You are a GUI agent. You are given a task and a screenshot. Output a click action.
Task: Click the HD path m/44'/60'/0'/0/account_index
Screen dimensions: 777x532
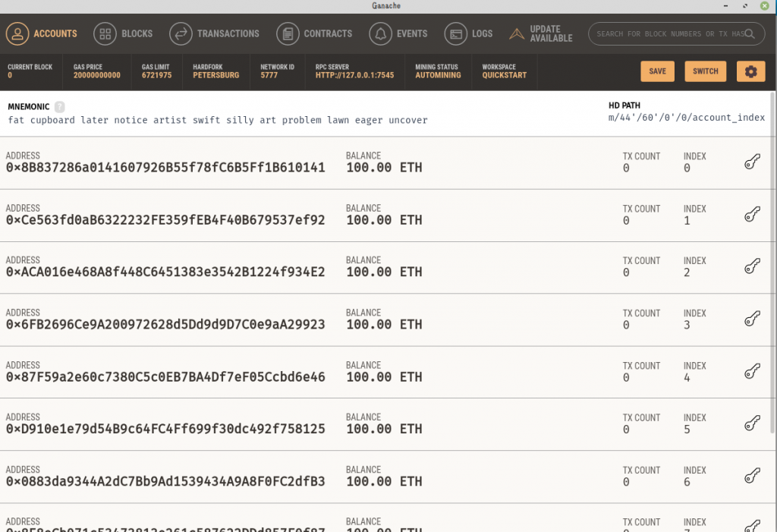(x=686, y=118)
